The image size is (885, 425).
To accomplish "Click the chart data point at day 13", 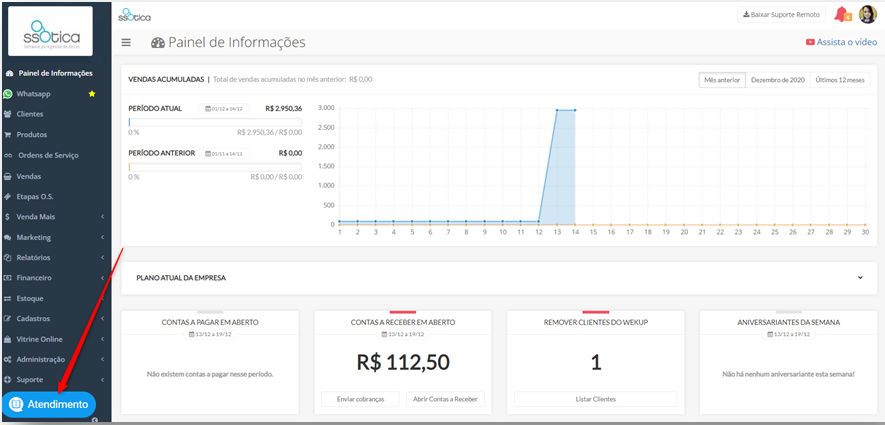I will (x=557, y=110).
